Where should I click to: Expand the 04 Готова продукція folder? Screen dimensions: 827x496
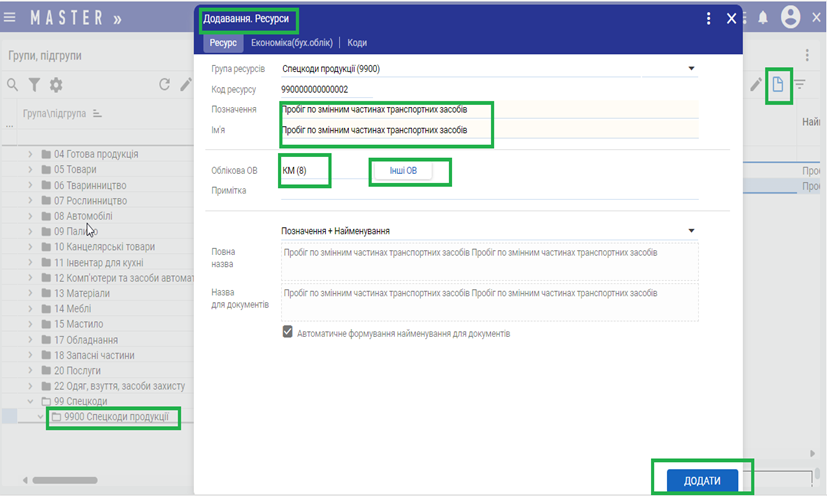point(30,154)
